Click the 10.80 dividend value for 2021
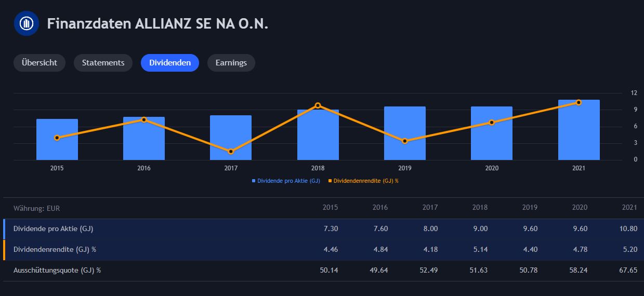The image size is (644, 296). pyautogui.click(x=628, y=228)
